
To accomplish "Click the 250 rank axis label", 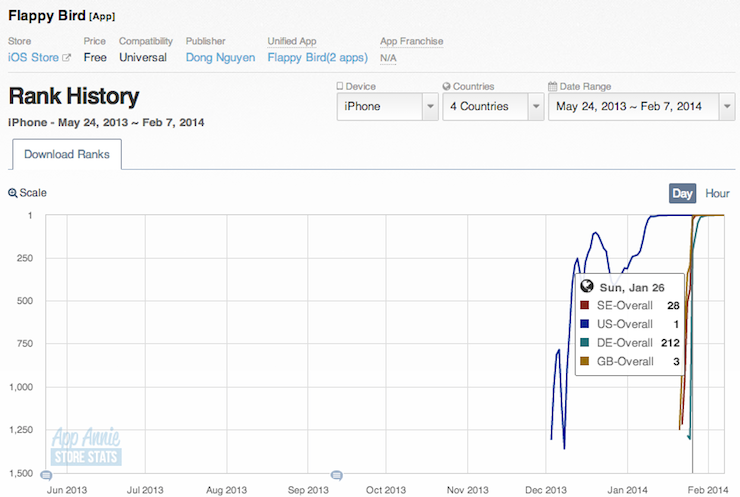I will [x=25, y=258].
